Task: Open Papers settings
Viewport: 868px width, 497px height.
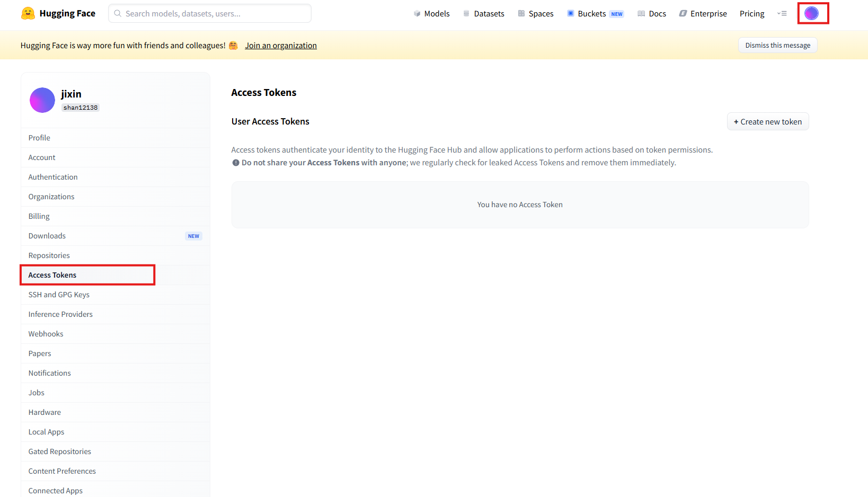Action: [x=116, y=353]
